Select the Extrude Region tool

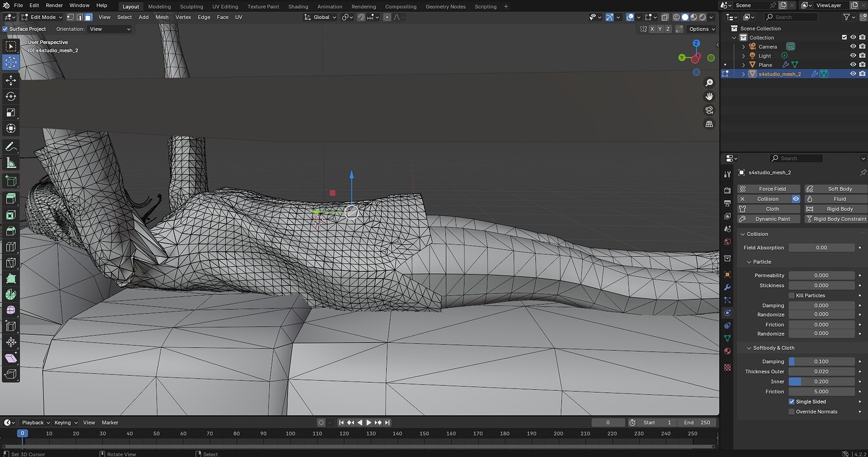tap(11, 199)
